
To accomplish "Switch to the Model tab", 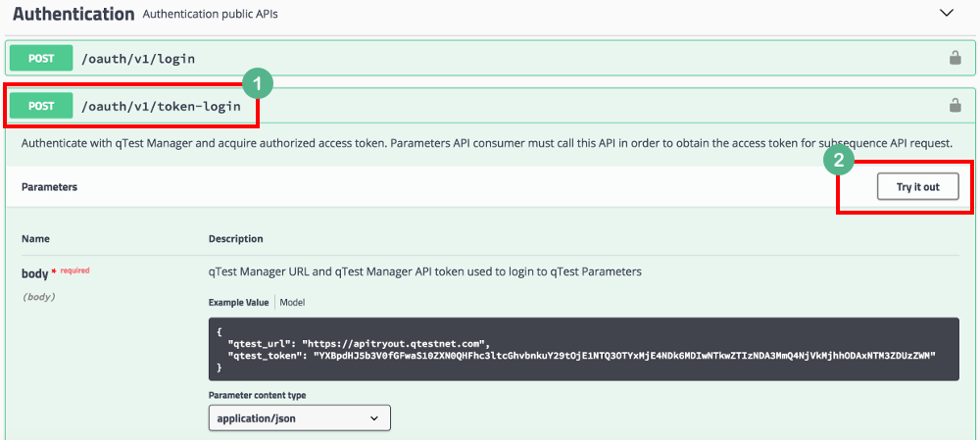I will [293, 303].
